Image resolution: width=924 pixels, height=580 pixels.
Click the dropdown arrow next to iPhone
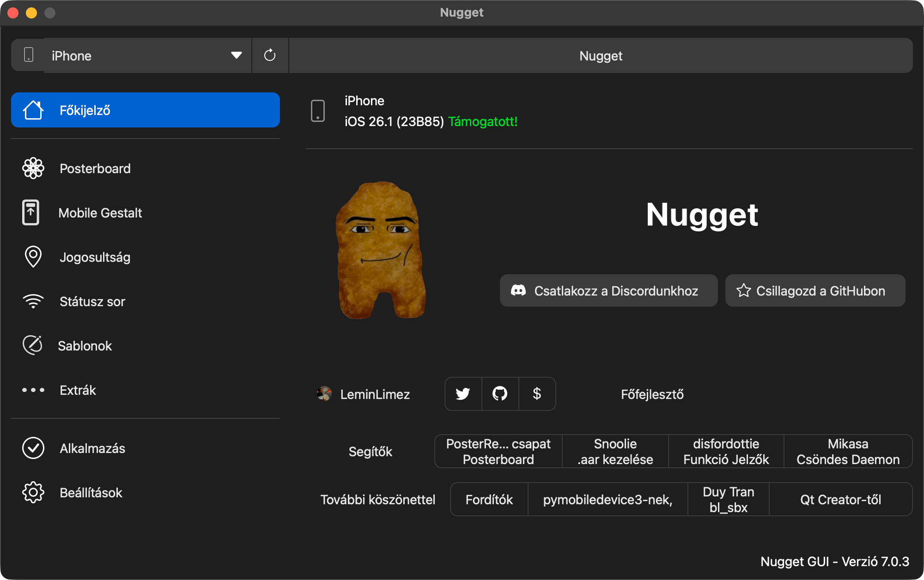pos(237,55)
